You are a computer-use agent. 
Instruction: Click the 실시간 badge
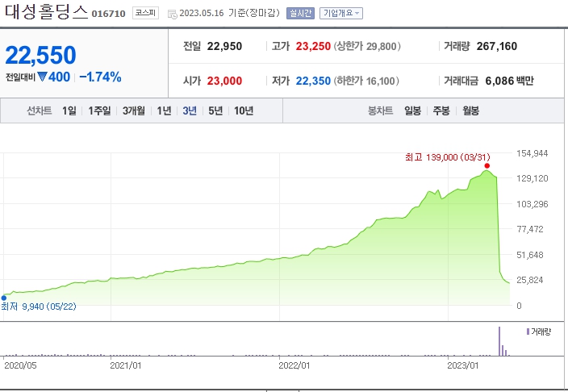pos(299,13)
